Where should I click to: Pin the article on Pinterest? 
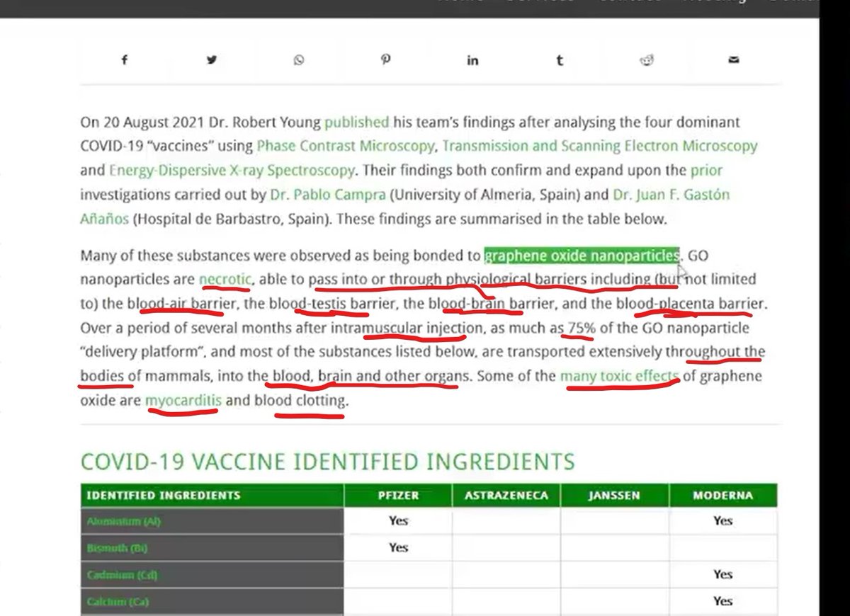point(385,60)
